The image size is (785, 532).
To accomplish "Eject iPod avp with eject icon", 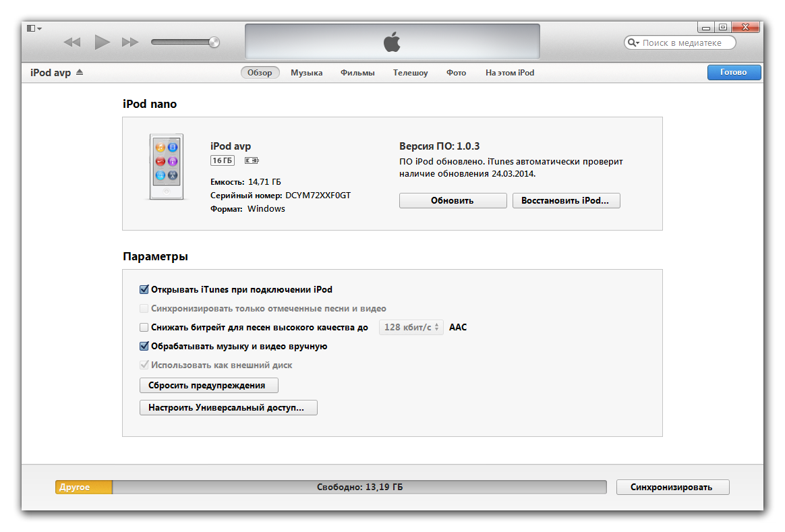I will coord(80,73).
